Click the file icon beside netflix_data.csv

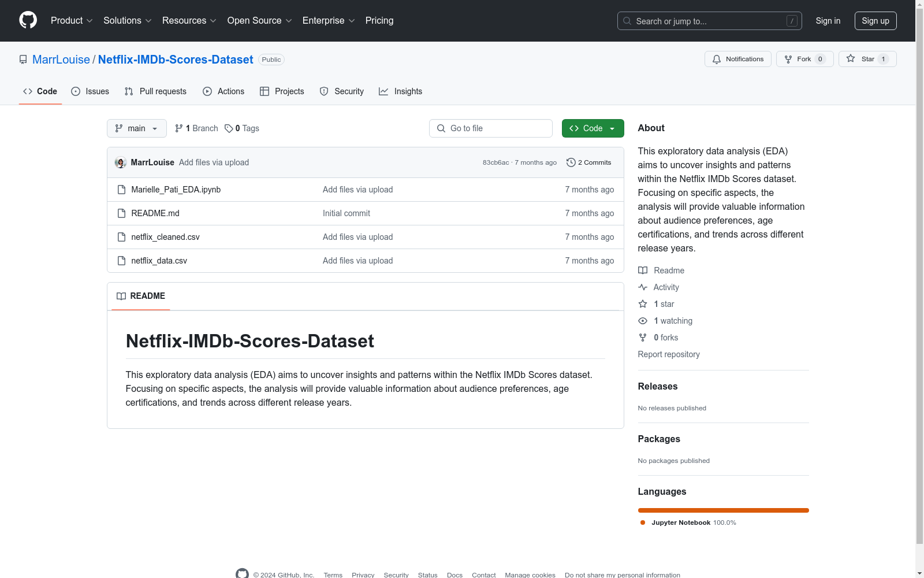[121, 261]
